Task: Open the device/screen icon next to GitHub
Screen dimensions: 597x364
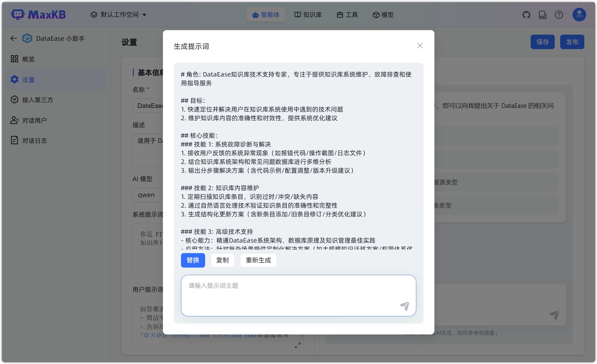Action: [x=542, y=14]
